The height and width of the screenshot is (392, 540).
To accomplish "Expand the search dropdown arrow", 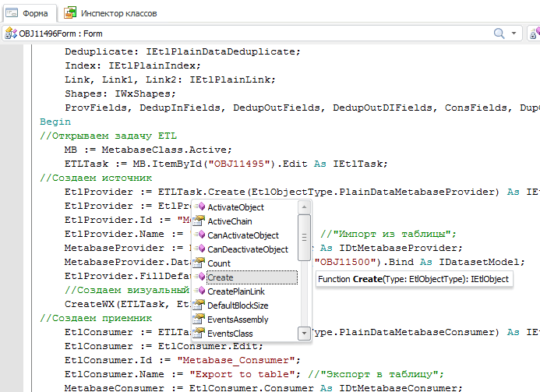I will (x=515, y=34).
